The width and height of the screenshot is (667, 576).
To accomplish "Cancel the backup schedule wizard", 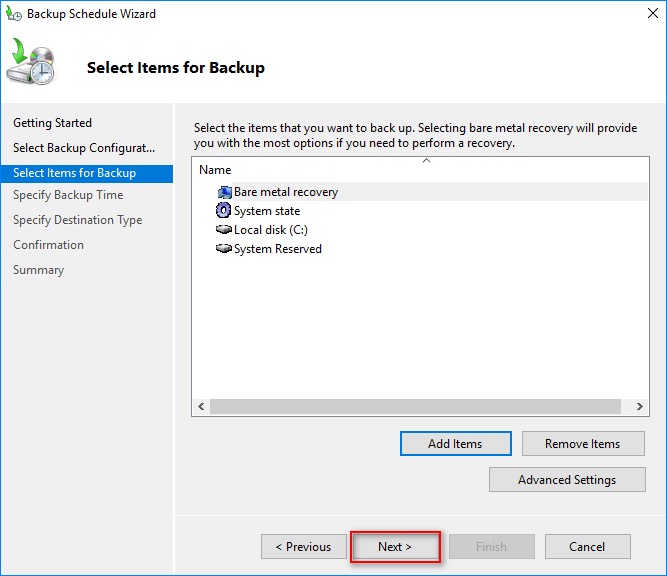I will click(587, 547).
